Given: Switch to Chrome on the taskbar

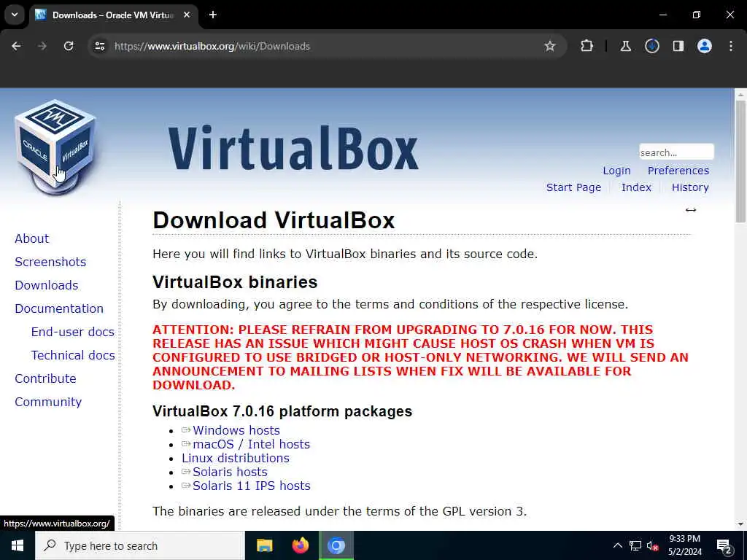Looking at the screenshot, I should tap(336, 545).
